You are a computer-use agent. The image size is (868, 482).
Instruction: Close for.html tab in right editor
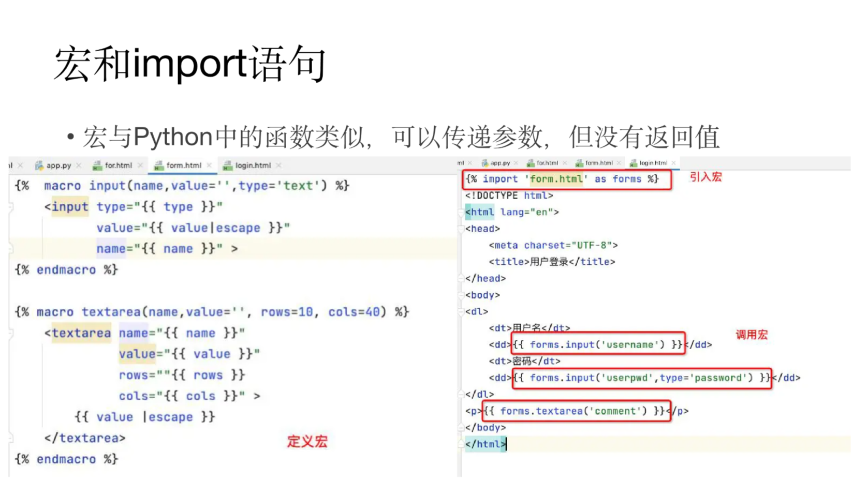tap(564, 163)
